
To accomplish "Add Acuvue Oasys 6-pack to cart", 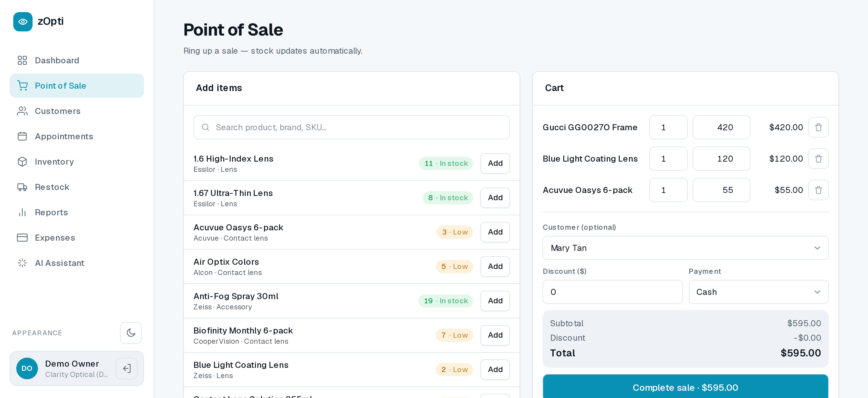I will point(495,232).
